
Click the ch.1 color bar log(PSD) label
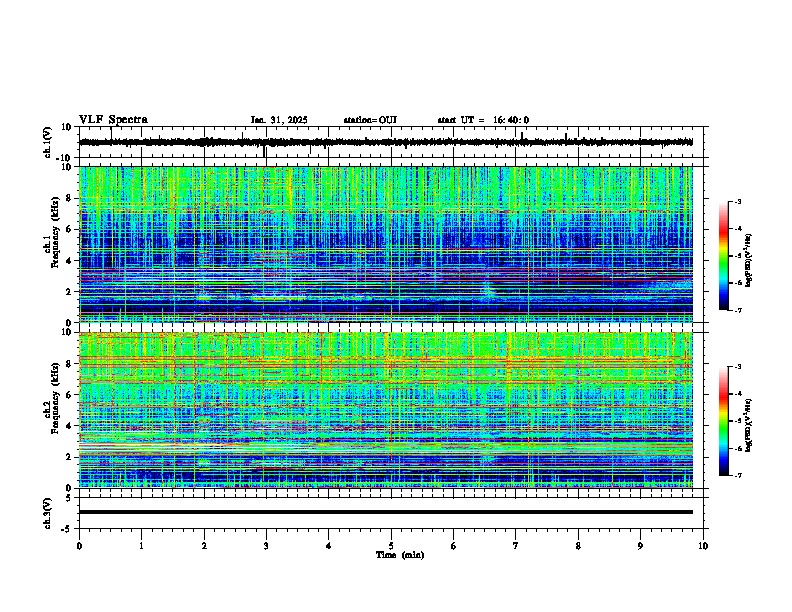click(x=749, y=260)
